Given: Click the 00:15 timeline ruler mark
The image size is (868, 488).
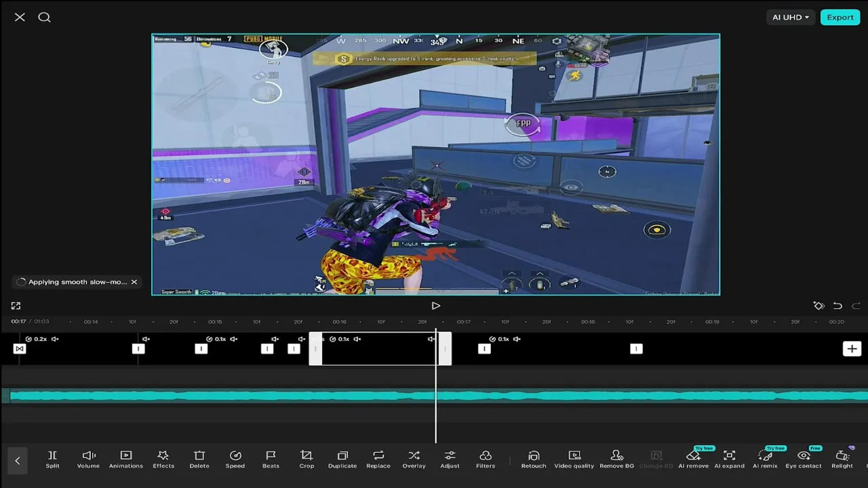Looking at the screenshot, I should click(215, 322).
